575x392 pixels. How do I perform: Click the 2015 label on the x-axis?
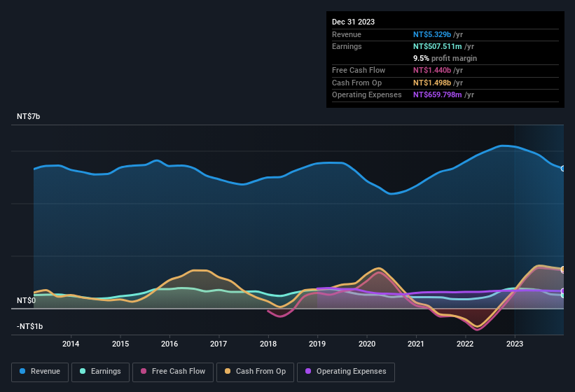click(x=120, y=344)
